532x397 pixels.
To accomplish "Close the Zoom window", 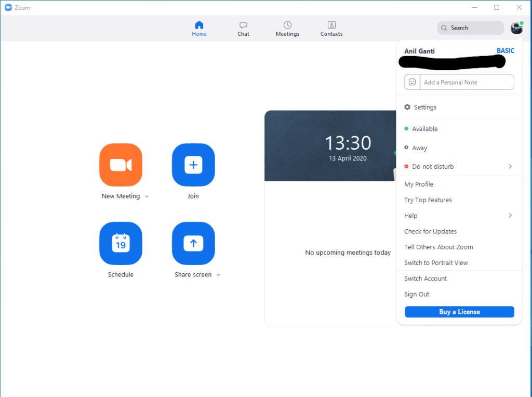I will click(519, 7).
